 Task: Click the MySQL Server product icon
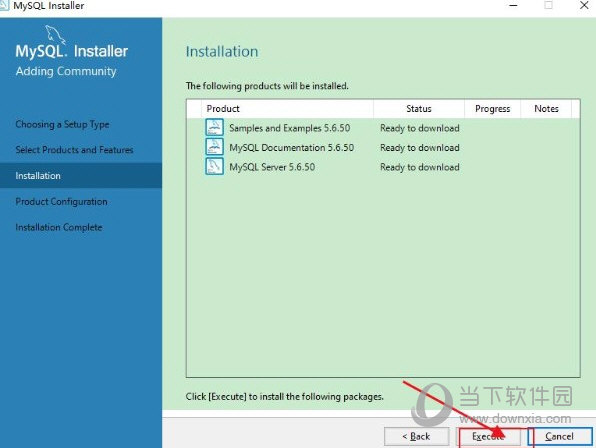pos(214,166)
